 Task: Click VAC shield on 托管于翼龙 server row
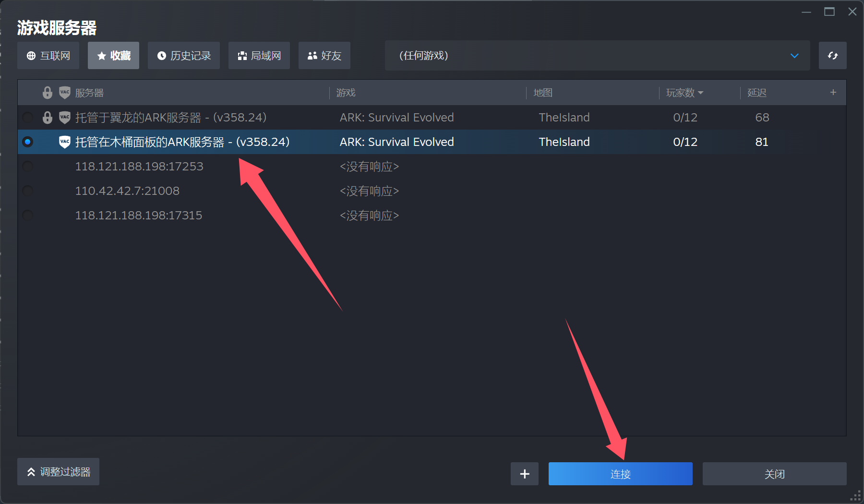[65, 118]
